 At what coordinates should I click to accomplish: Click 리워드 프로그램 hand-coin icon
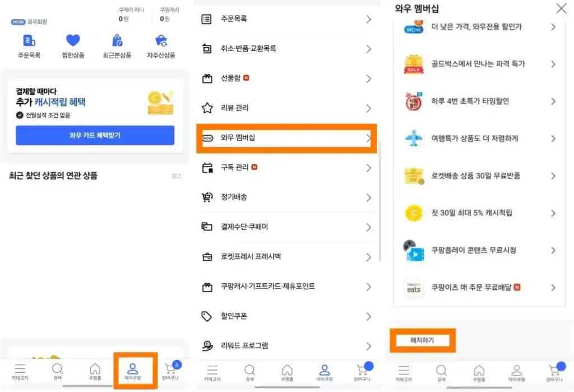coord(207,346)
